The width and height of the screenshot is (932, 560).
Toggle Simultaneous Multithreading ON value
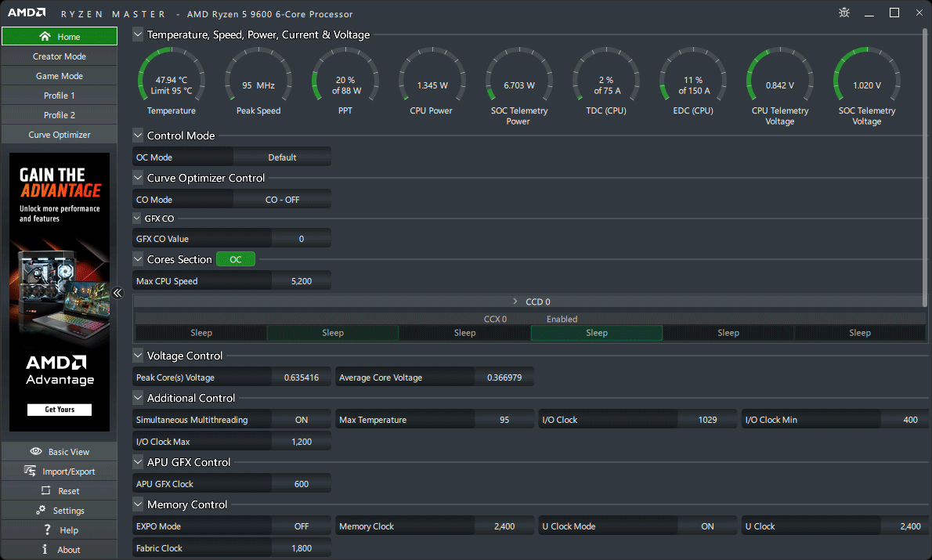(302, 420)
